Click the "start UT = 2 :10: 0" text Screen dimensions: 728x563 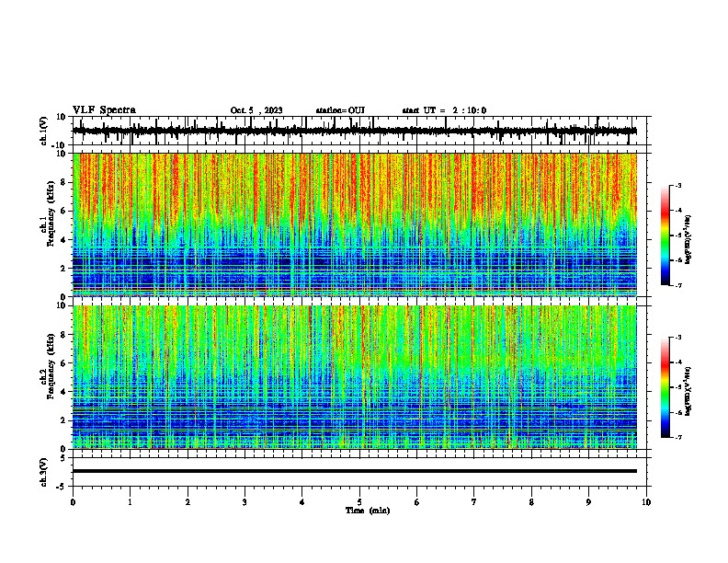(x=444, y=110)
